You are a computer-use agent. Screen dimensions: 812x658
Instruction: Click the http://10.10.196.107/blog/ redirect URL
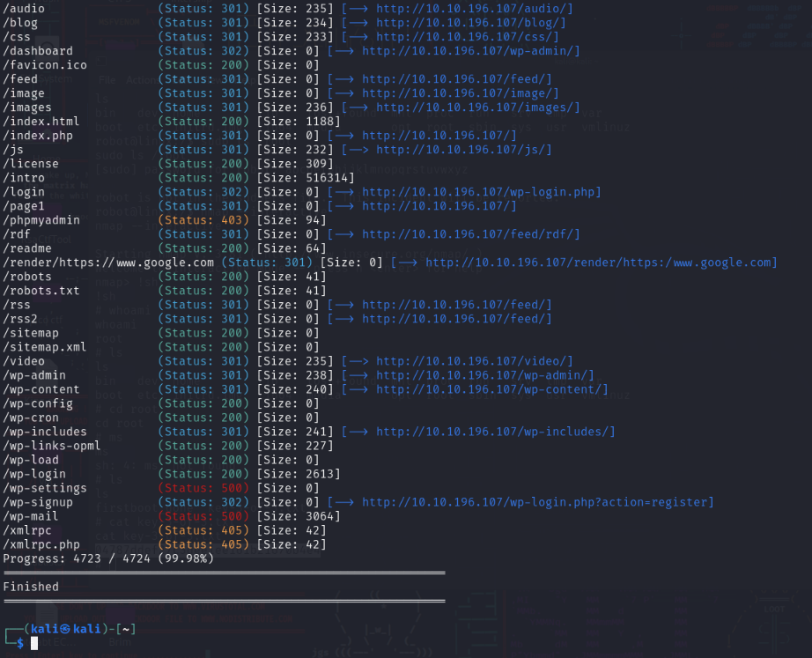(469, 23)
